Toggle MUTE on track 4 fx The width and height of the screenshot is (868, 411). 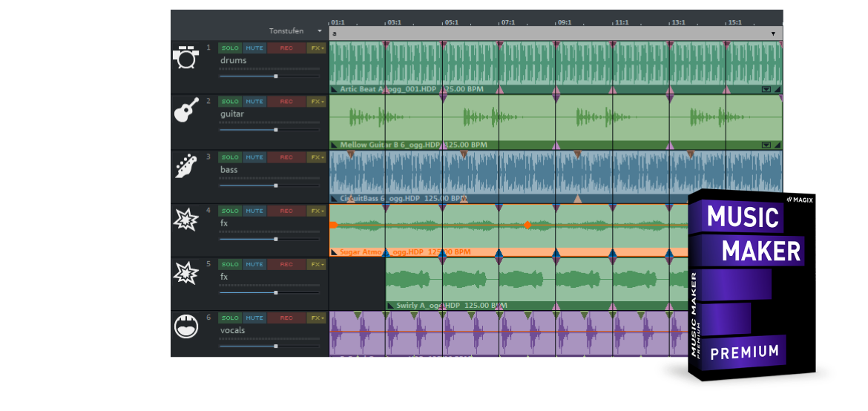[x=254, y=211]
